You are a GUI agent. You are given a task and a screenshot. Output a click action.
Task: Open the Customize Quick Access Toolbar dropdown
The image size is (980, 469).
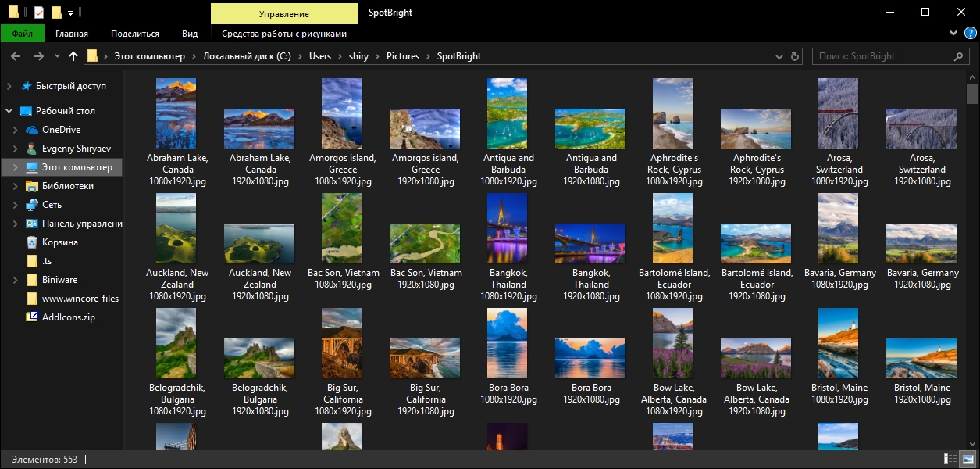click(x=71, y=13)
